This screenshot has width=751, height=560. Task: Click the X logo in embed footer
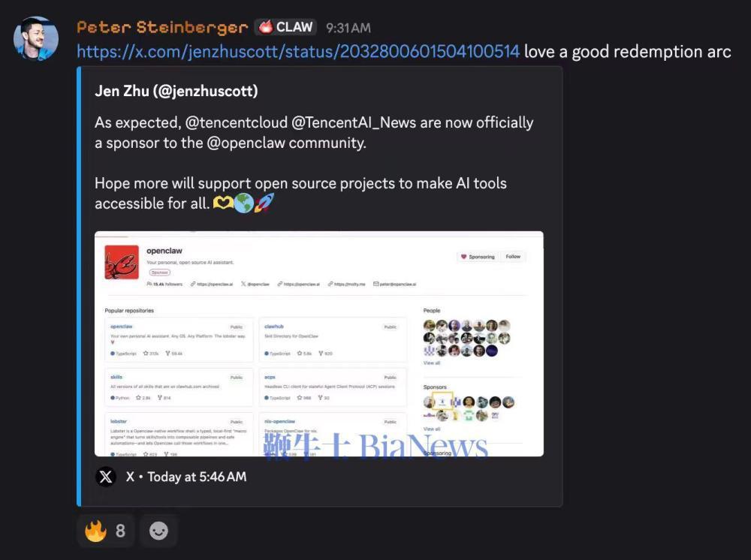coord(106,477)
